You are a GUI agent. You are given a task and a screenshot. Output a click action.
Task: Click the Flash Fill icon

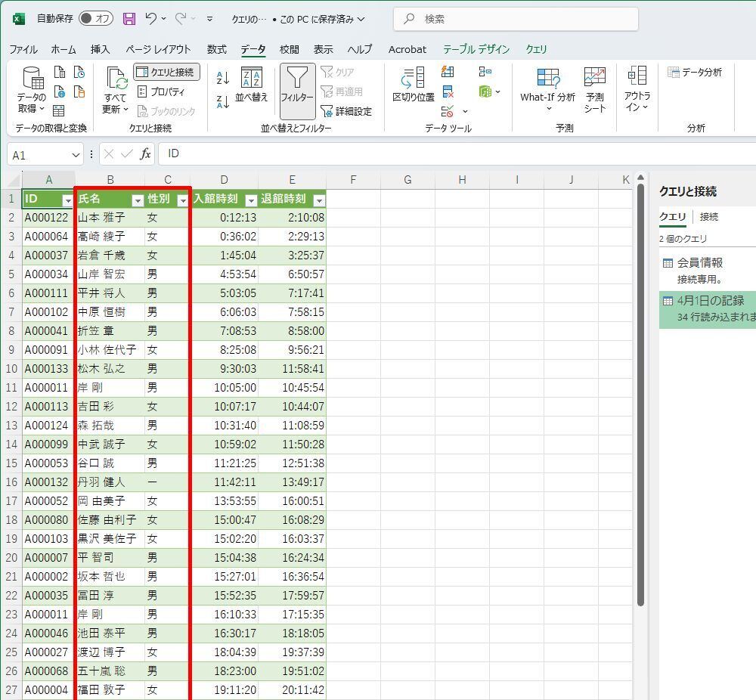448,72
